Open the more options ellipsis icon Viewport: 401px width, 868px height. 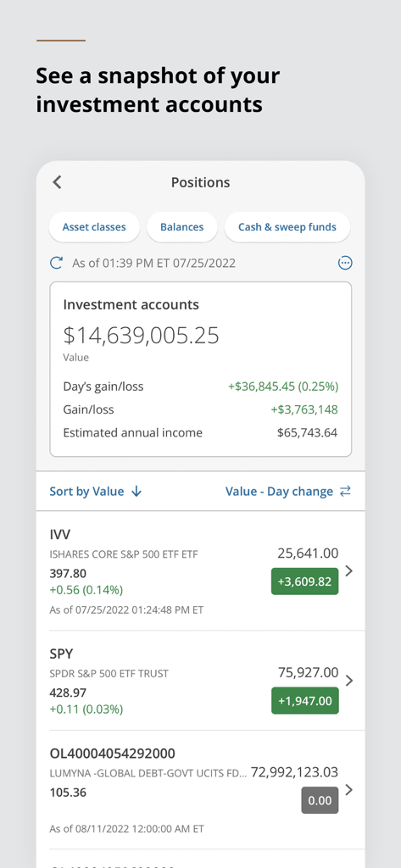coord(345,263)
